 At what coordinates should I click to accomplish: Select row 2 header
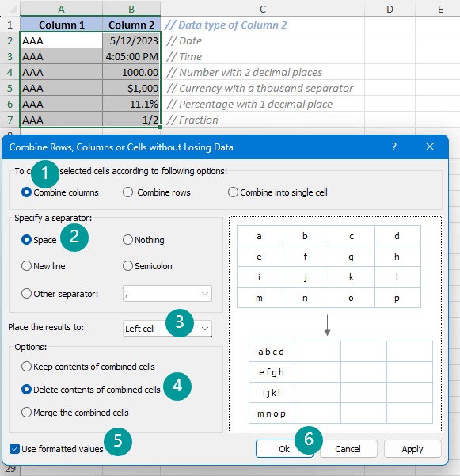point(10,40)
